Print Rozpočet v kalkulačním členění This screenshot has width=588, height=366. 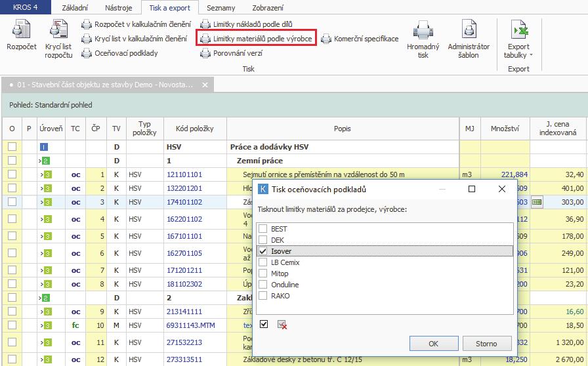(136, 24)
